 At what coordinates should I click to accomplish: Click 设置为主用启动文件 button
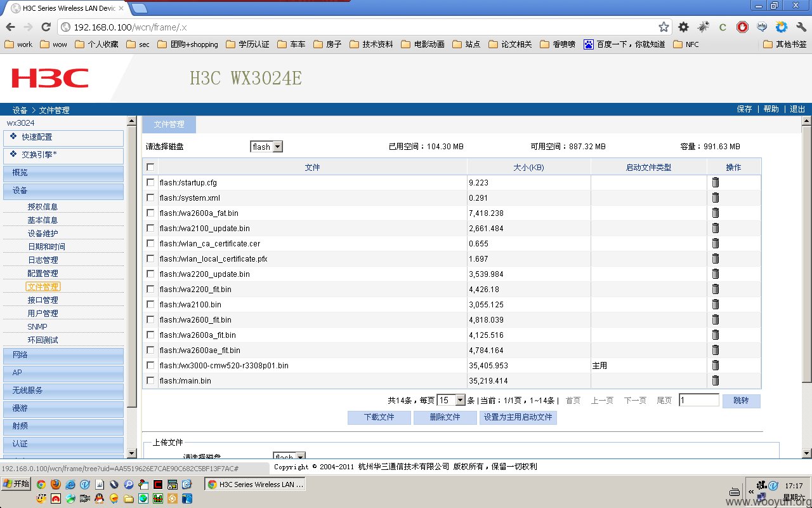[x=518, y=418]
